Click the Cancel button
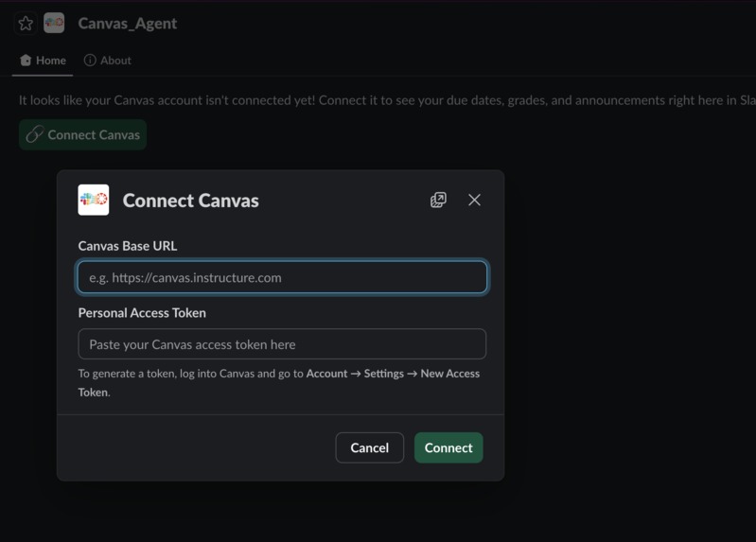The image size is (756, 542). point(369,447)
